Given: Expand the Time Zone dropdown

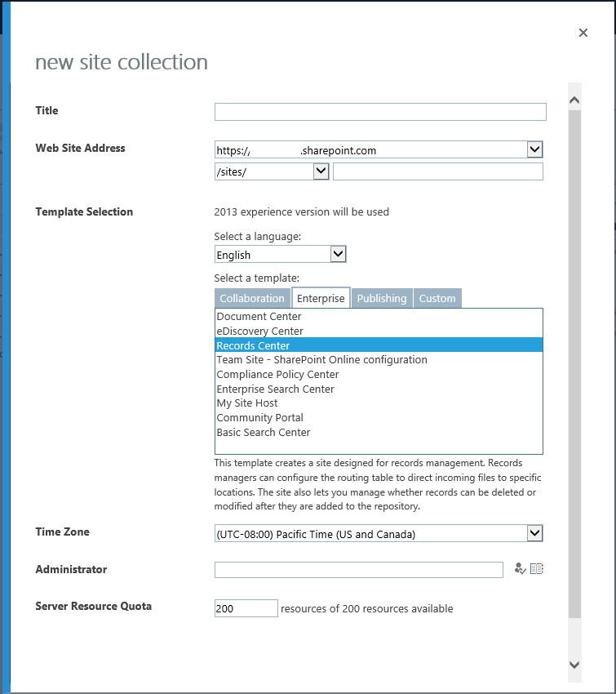Looking at the screenshot, I should (x=534, y=533).
